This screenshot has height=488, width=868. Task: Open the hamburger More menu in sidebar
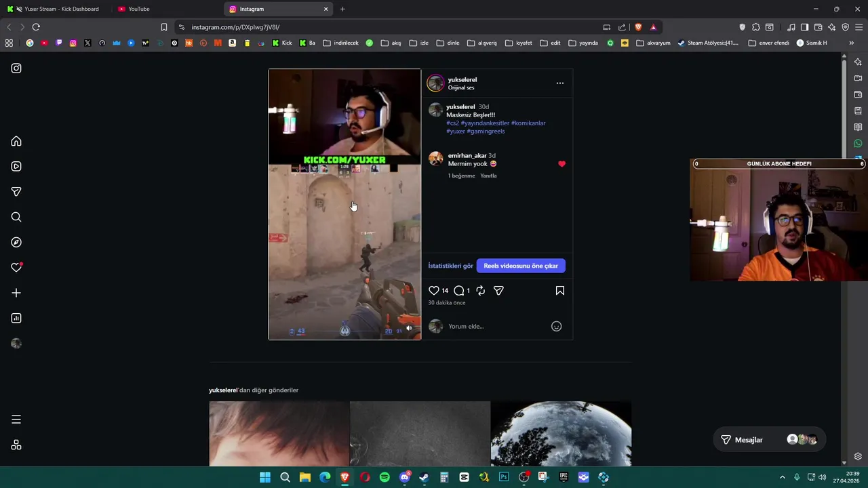coord(16,420)
